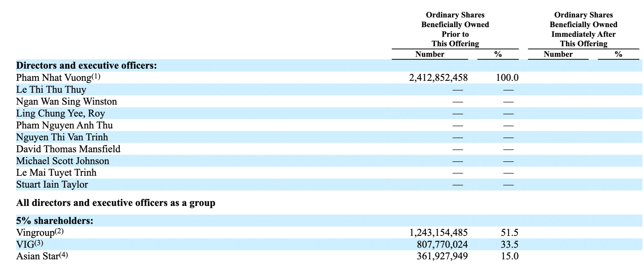Select the name Le Thi Thu Thuy
The height and width of the screenshot is (269, 644).
[51, 90]
